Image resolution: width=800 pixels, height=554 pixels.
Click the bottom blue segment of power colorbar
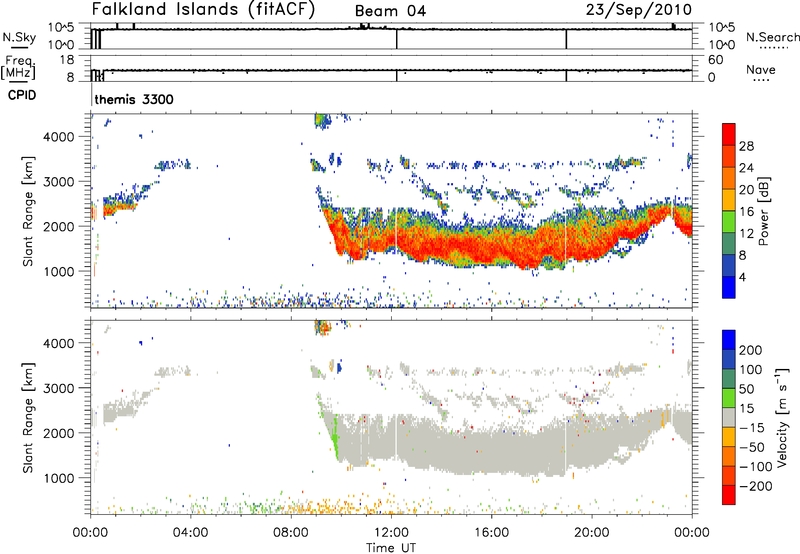[729, 287]
